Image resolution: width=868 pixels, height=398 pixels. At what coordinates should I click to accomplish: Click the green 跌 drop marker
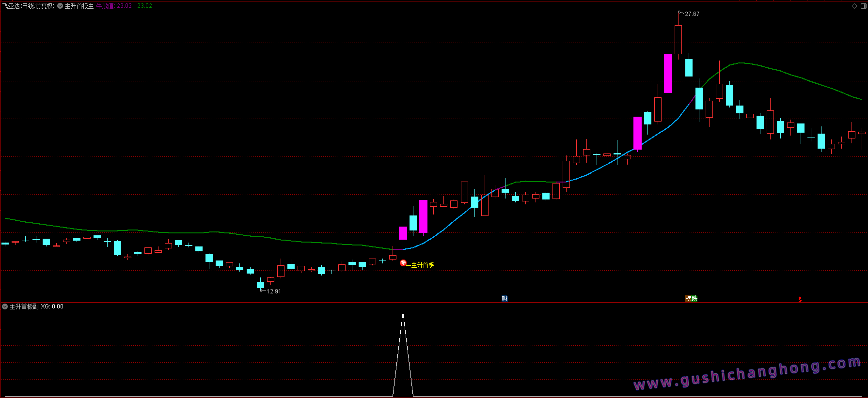click(x=694, y=299)
